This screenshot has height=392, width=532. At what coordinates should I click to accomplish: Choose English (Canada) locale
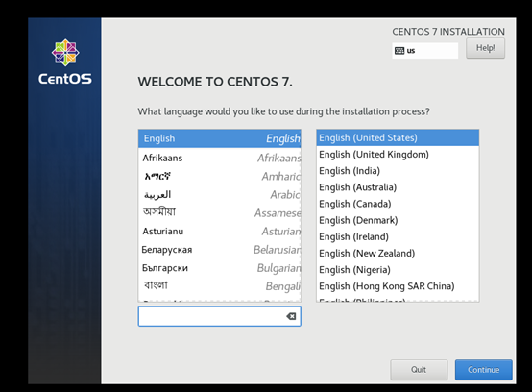(398, 204)
